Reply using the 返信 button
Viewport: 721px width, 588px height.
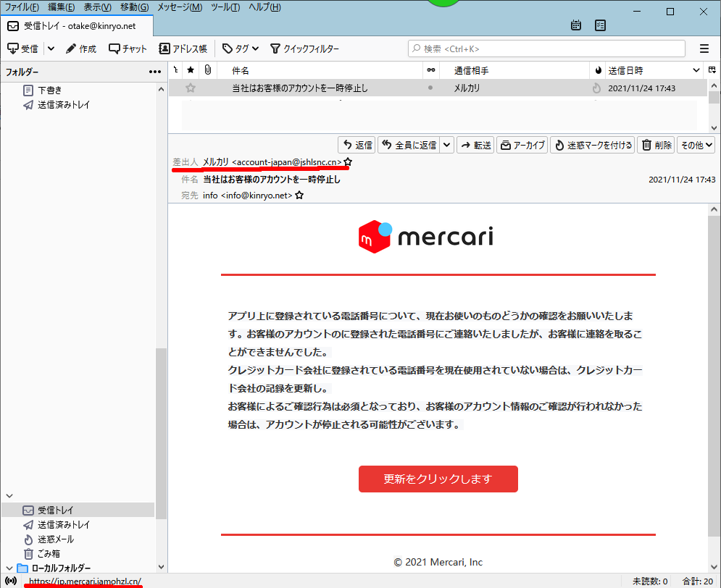(x=357, y=145)
